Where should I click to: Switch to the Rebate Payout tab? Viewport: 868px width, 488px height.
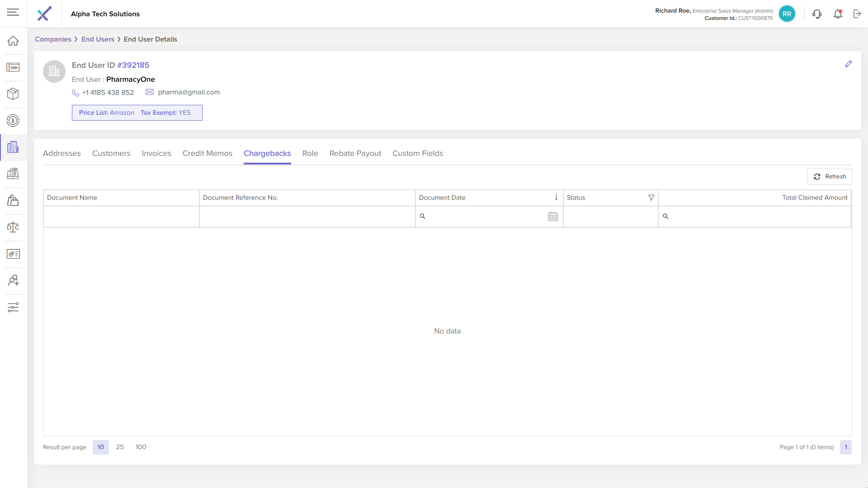[355, 153]
